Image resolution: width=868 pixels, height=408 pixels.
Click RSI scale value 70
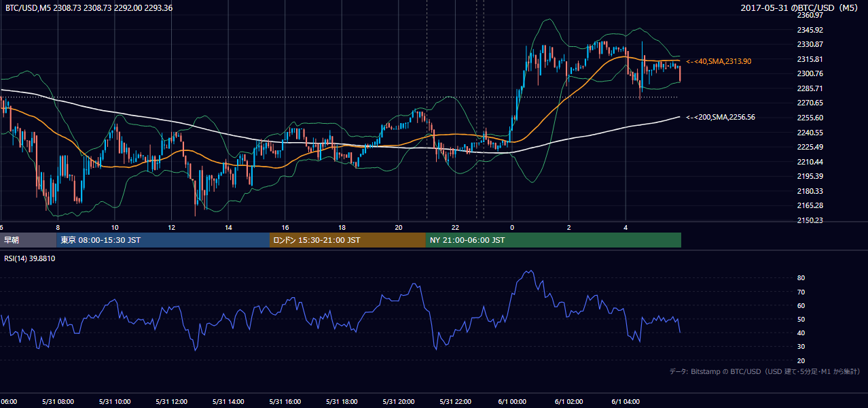(801, 292)
